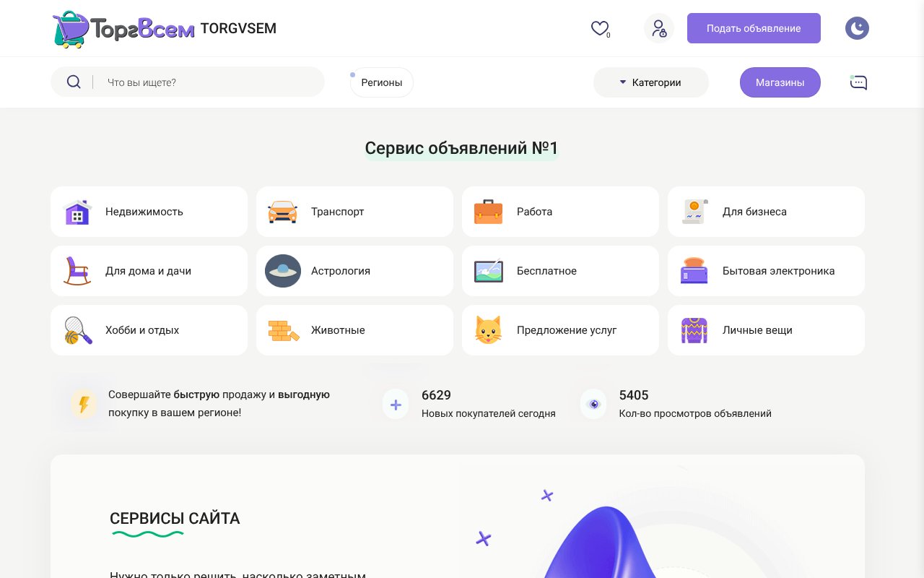Select the Животные category brick icon

(283, 330)
